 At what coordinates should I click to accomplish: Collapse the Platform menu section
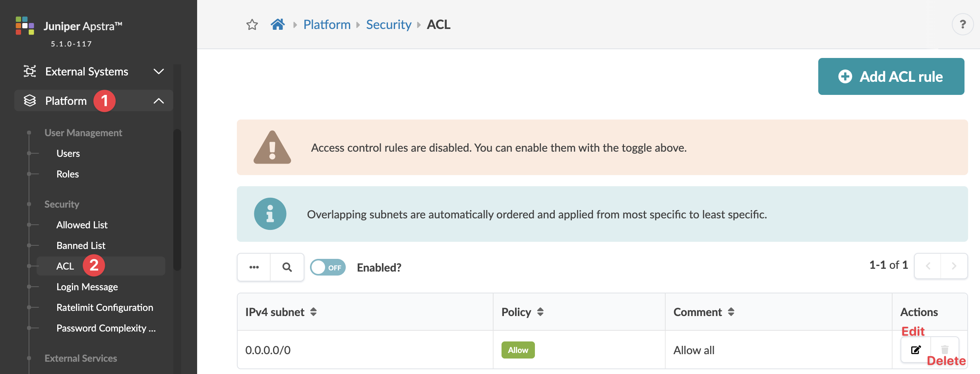point(159,101)
